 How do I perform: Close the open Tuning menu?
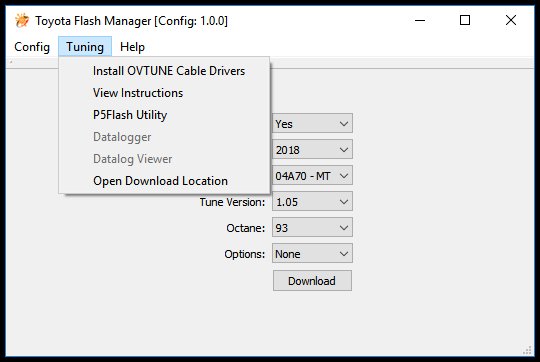click(x=85, y=47)
